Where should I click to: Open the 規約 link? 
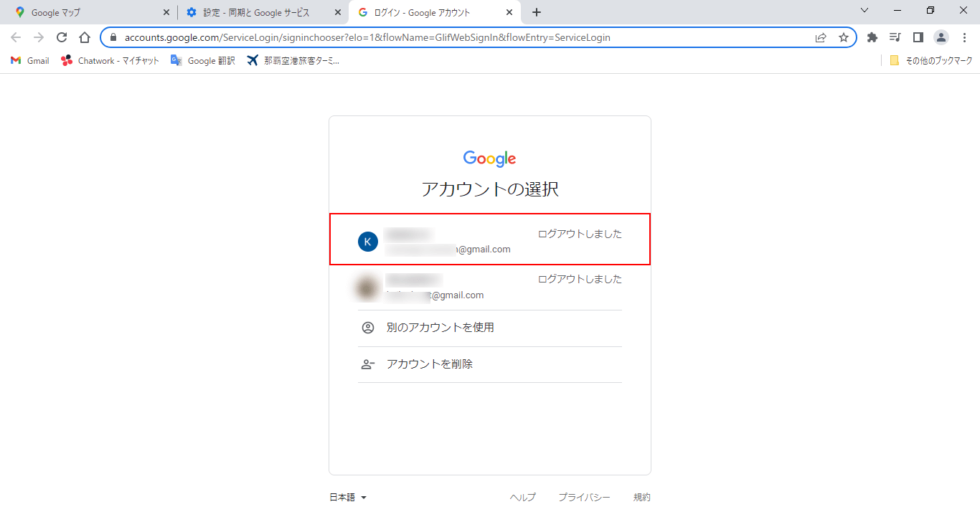641,497
